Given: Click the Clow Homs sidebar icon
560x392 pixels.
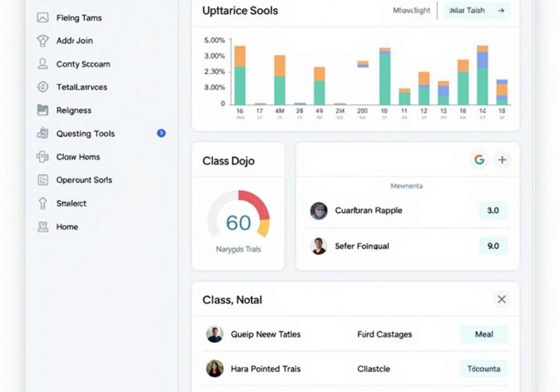Looking at the screenshot, I should [42, 157].
